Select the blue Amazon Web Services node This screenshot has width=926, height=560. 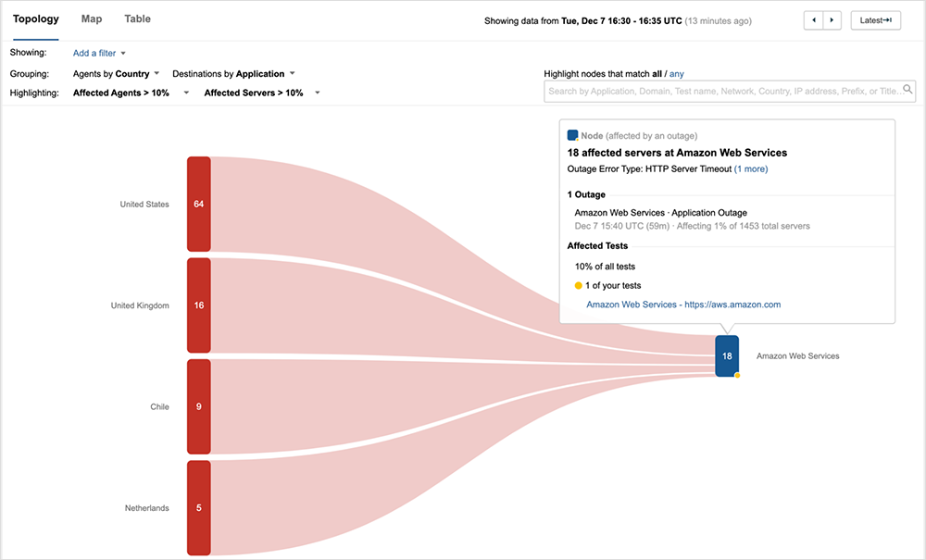(727, 355)
